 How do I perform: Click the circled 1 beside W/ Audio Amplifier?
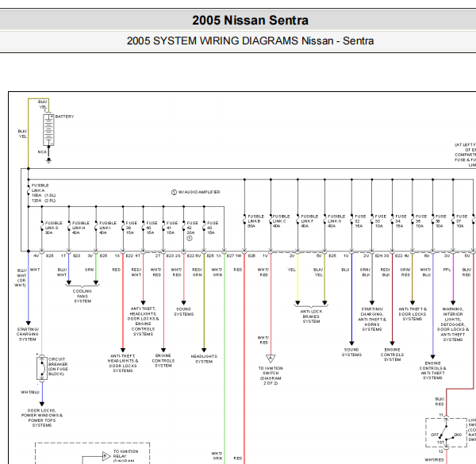tap(174, 193)
